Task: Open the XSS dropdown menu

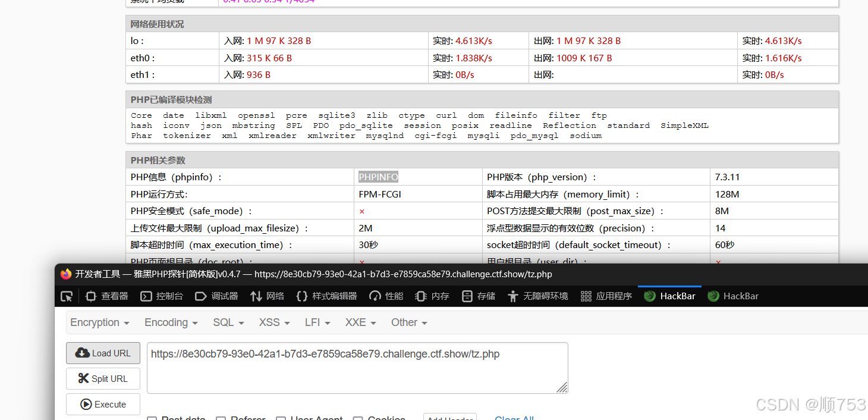Action: coord(274,322)
